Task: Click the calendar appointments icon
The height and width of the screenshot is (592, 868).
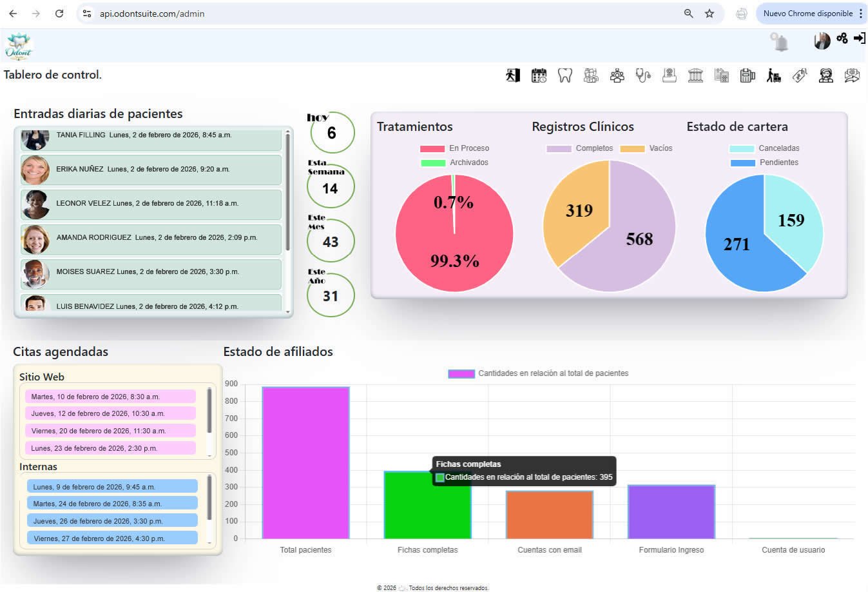Action: [x=539, y=75]
